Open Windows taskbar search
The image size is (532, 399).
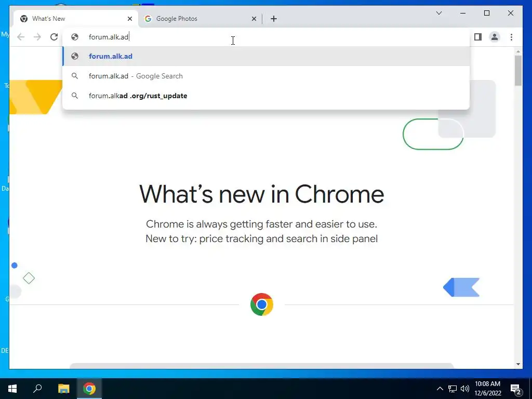click(x=37, y=389)
